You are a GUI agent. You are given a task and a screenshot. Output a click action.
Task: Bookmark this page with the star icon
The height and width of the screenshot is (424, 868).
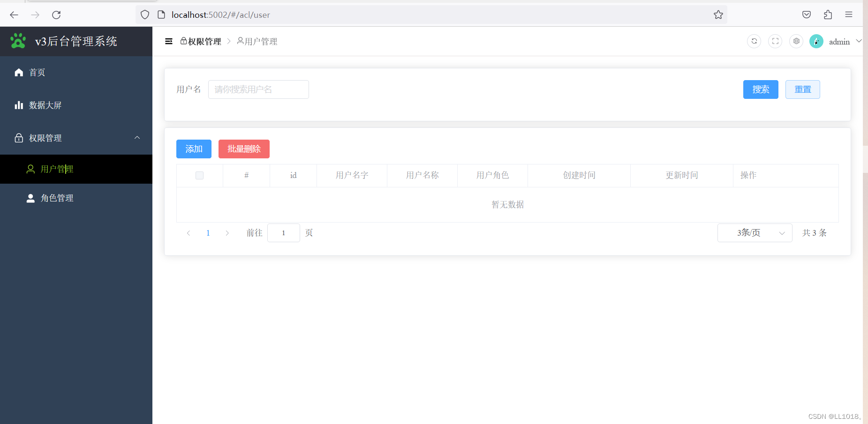coord(718,15)
